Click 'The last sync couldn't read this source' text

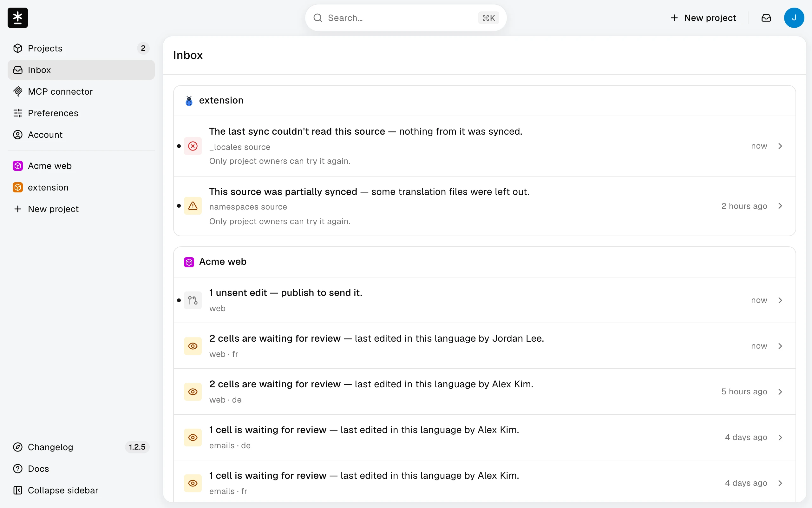297,131
